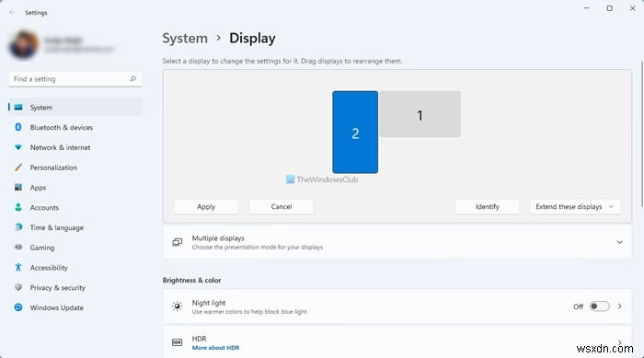644x358 pixels.
Task: Click the Apps grid icon
Action: (18, 187)
